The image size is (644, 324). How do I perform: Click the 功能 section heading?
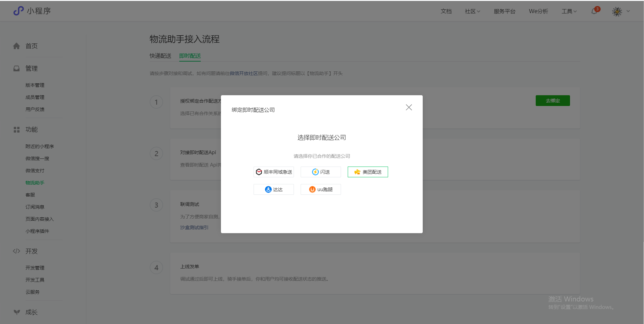tap(32, 130)
